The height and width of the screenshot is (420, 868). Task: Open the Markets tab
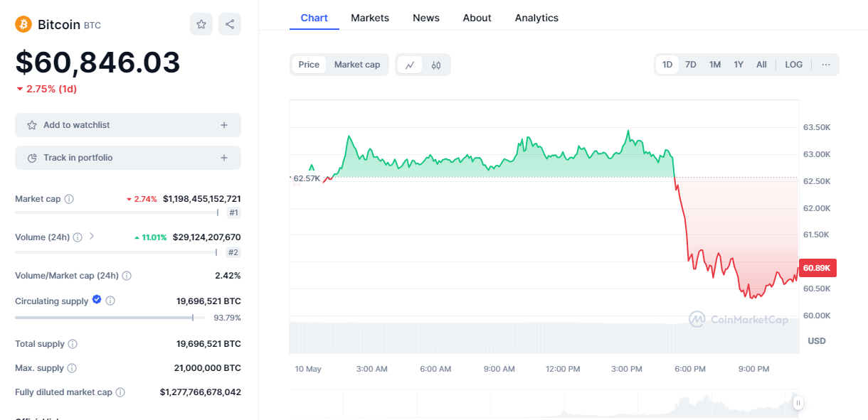pos(370,18)
